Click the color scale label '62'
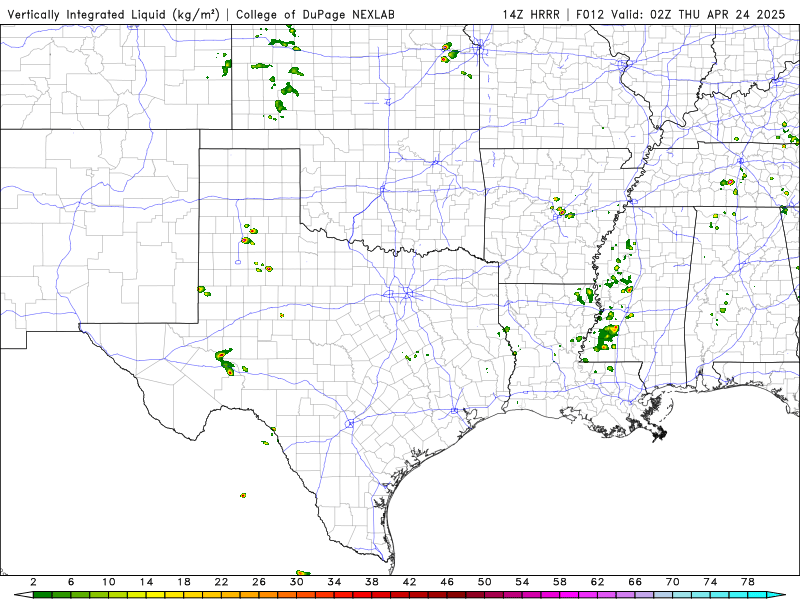The width and height of the screenshot is (800, 600). click(x=597, y=582)
